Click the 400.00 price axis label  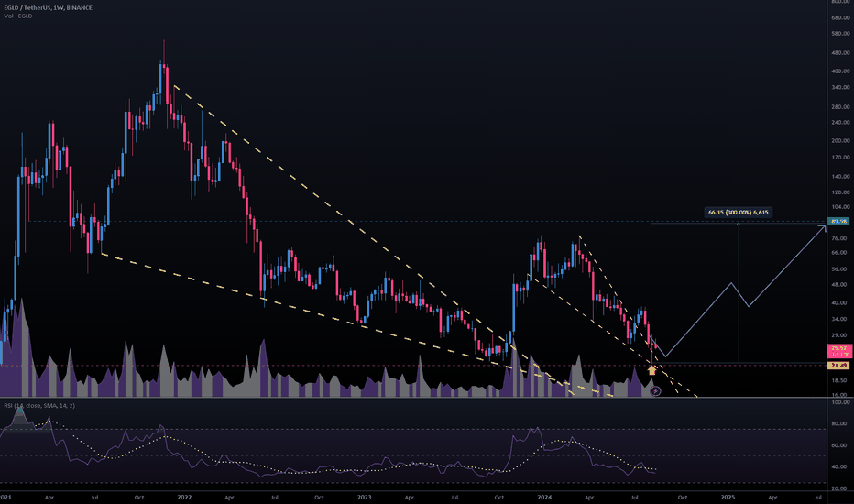tap(840, 71)
